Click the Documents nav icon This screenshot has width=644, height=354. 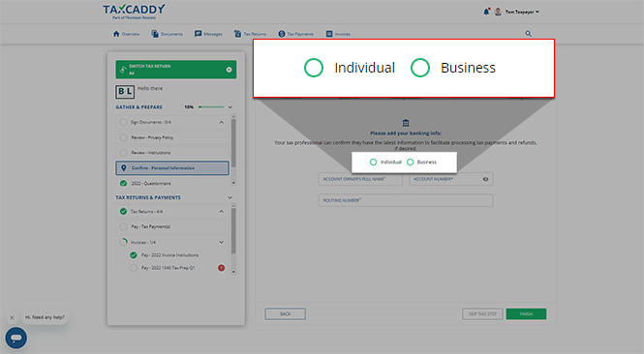pyautogui.click(x=155, y=34)
